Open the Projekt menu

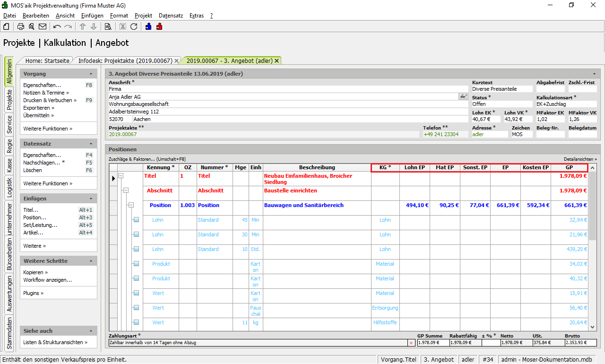[x=143, y=16]
